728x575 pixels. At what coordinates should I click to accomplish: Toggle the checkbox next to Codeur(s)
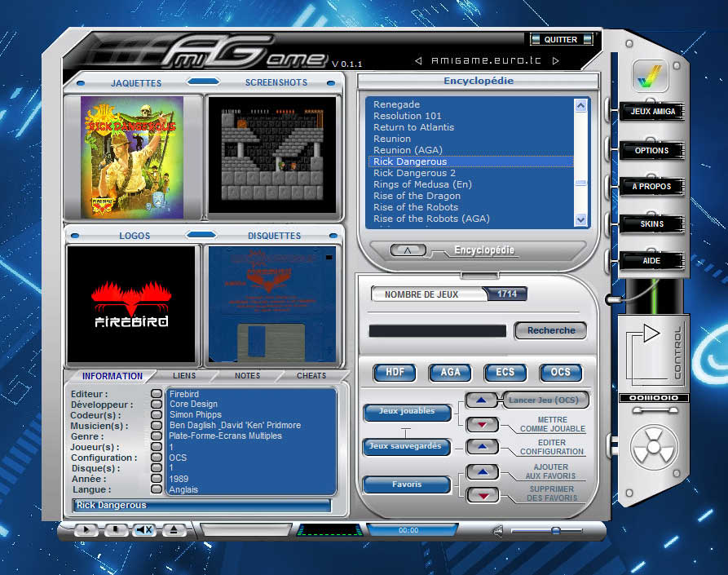coord(157,415)
